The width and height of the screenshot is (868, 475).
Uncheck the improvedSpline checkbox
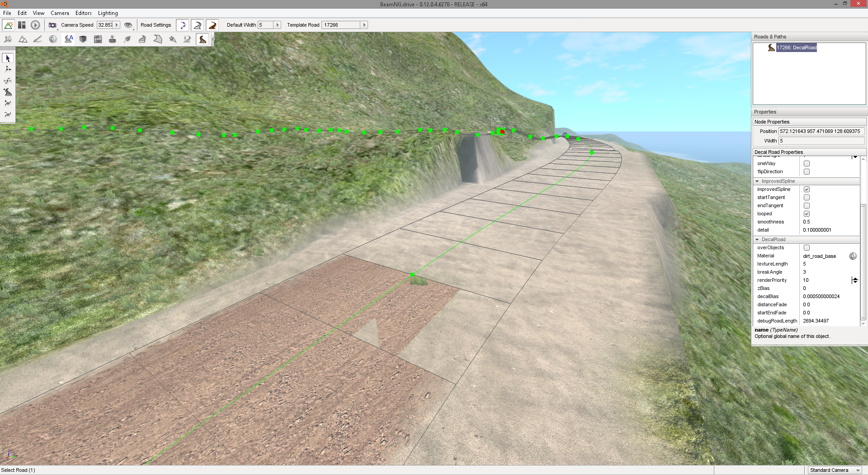pyautogui.click(x=807, y=190)
